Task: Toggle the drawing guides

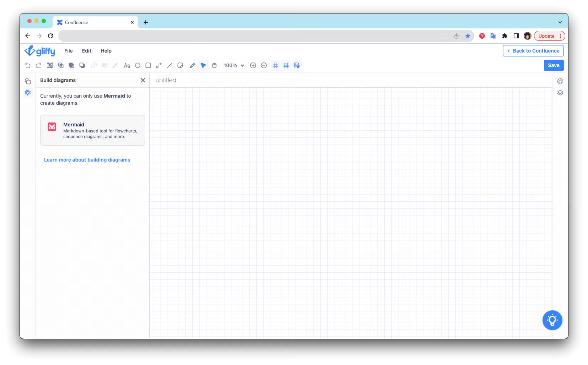Action: (x=276, y=65)
